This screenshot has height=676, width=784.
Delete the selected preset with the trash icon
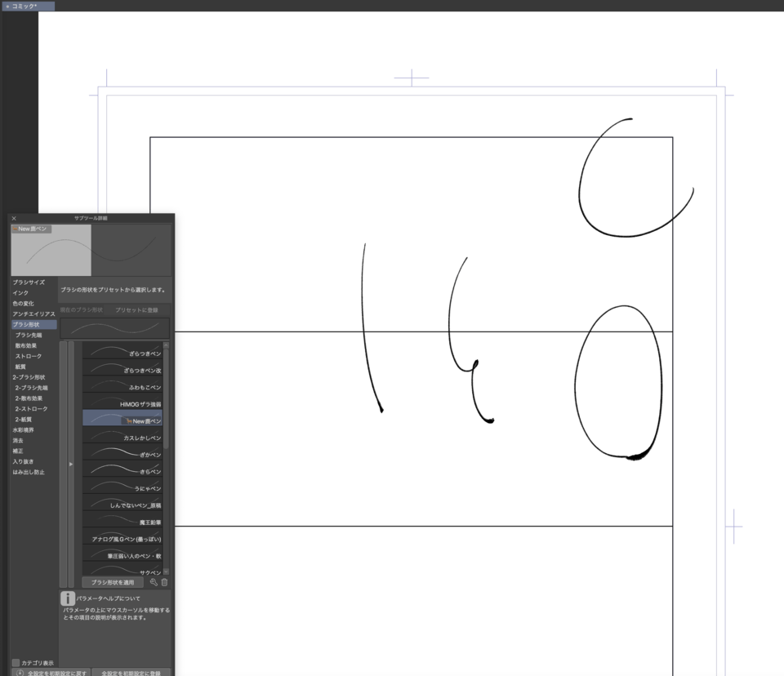[x=164, y=582]
